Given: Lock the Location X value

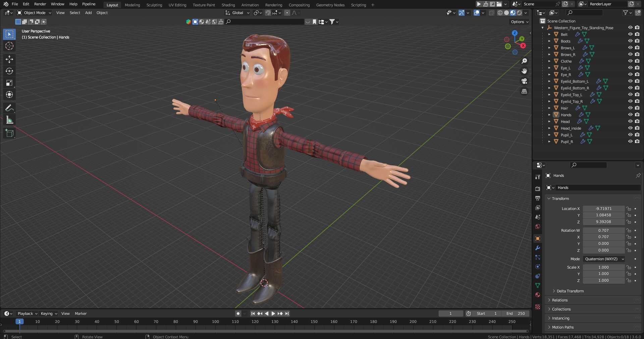Looking at the screenshot, I should click(629, 209).
